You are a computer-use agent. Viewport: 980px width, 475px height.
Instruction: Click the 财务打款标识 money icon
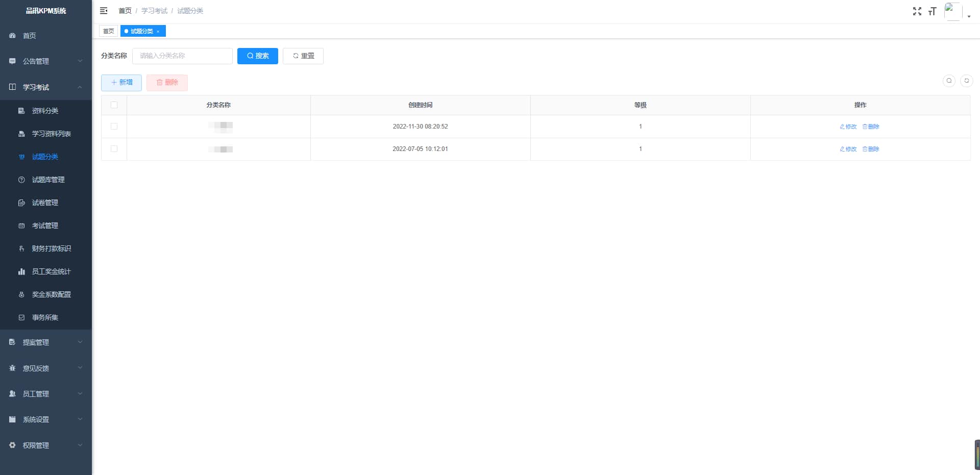tap(21, 248)
